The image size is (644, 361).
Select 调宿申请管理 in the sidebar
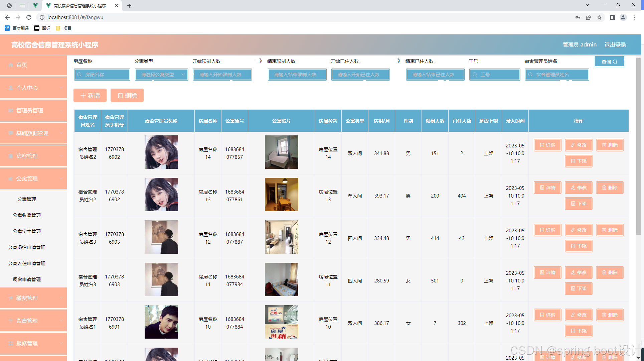27,279
